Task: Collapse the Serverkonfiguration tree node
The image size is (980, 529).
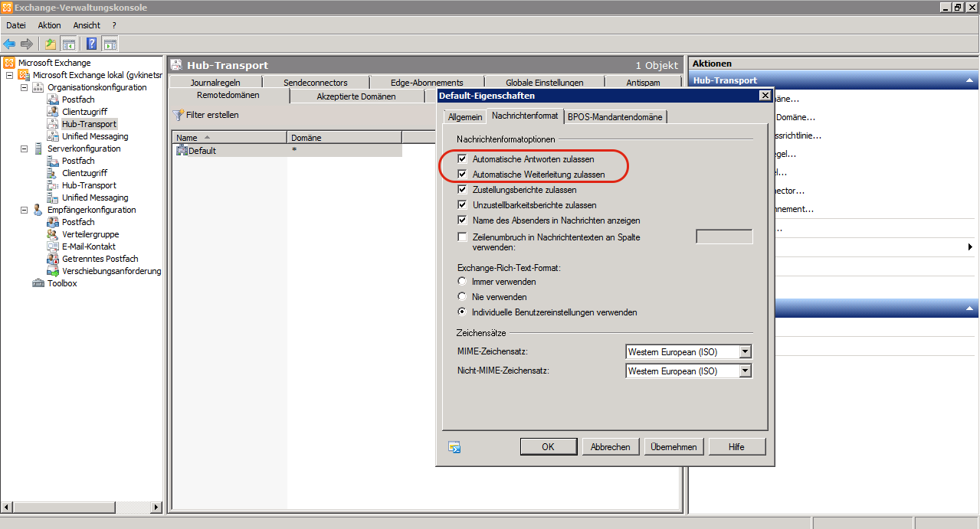Action: tap(25, 149)
